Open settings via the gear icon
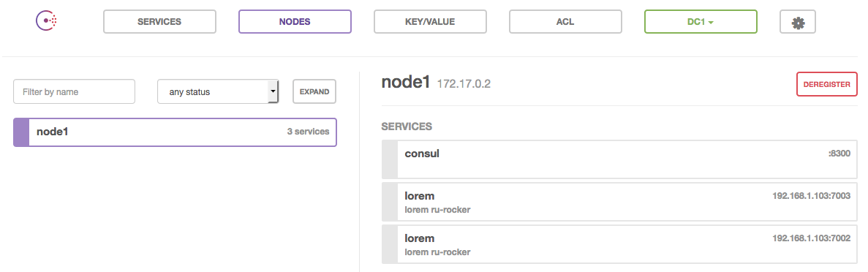The height and width of the screenshot is (272, 868). pos(798,22)
